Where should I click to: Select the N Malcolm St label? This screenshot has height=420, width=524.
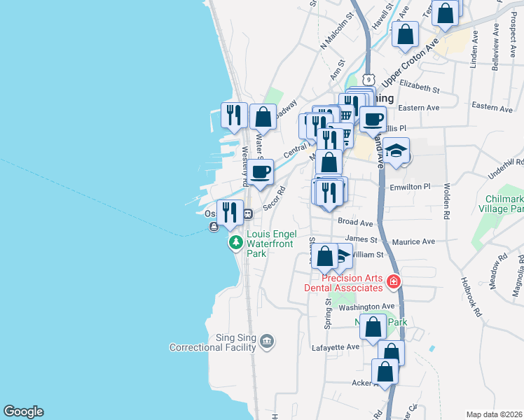pyautogui.click(x=336, y=31)
